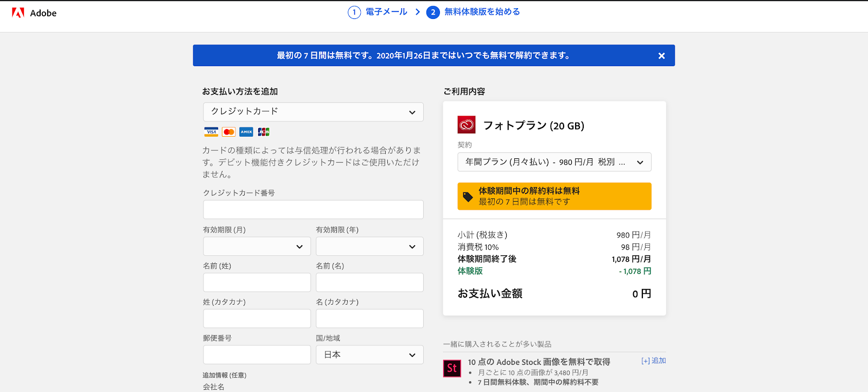868x392 pixels.
Task: Click step 2 circle for 無料体験版を始める
Action: (x=433, y=12)
